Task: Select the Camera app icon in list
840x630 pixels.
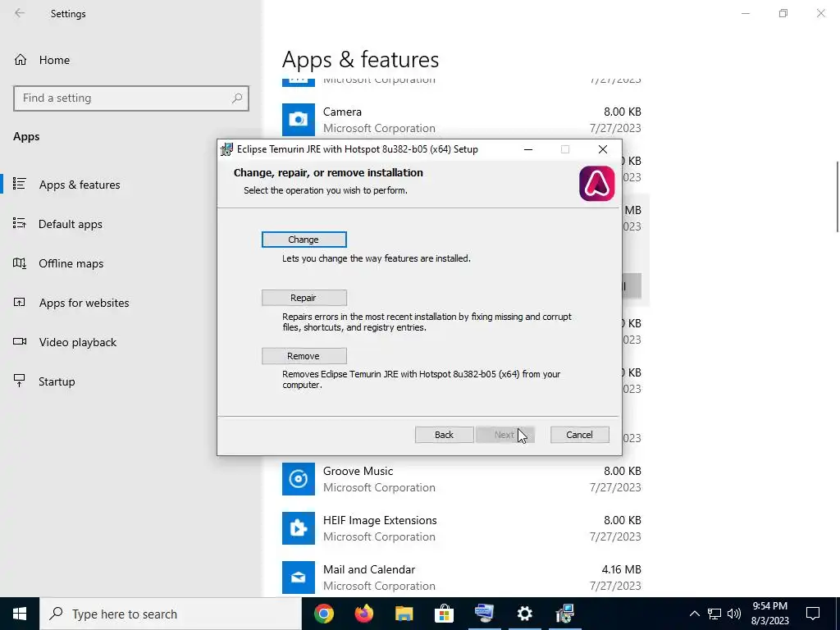Action: [x=299, y=120]
